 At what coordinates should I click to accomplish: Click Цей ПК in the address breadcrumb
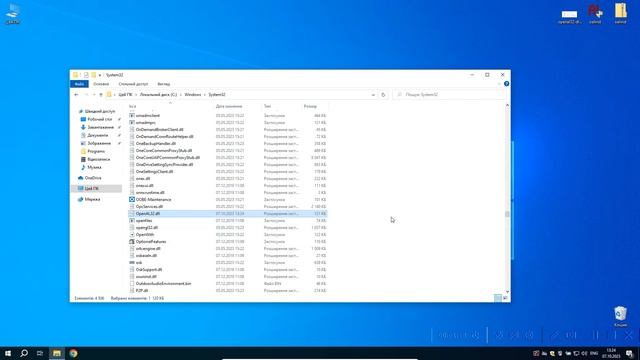click(125, 95)
